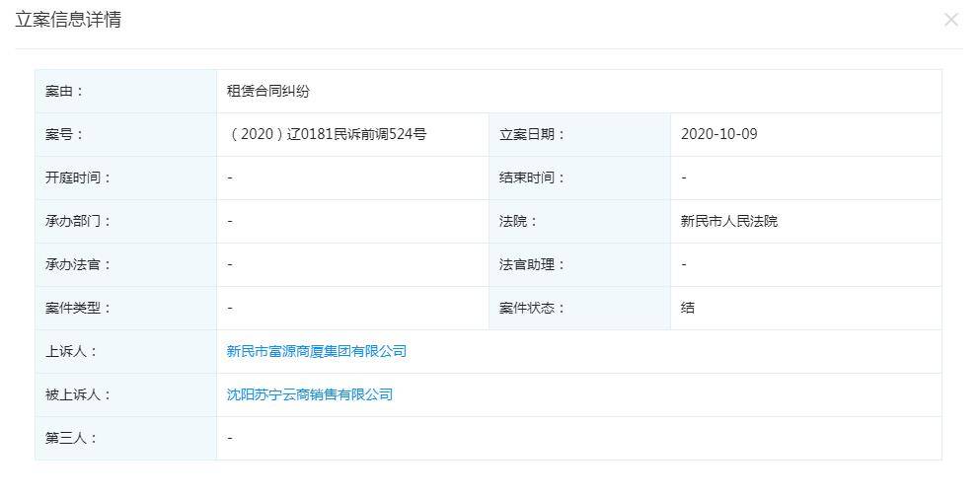
Task: Click the 案号 row label
Action: (x=65, y=134)
